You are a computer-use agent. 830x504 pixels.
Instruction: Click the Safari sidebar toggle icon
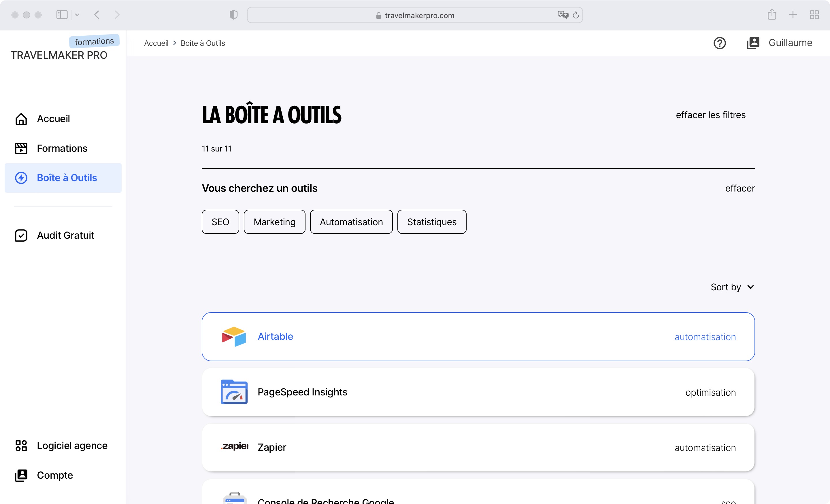[x=62, y=15]
